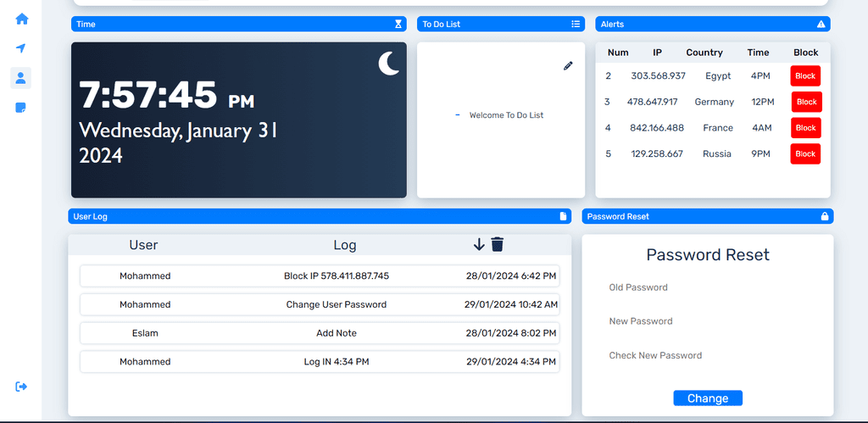The width and height of the screenshot is (868, 423).
Task: Click timestamp '28/01/2024 6:42 PM'
Action: click(x=511, y=276)
